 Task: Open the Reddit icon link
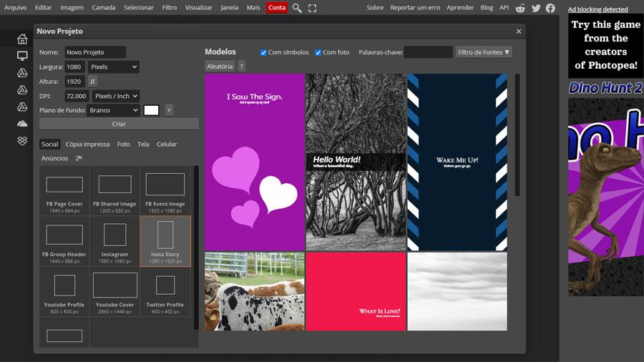pyautogui.click(x=520, y=8)
